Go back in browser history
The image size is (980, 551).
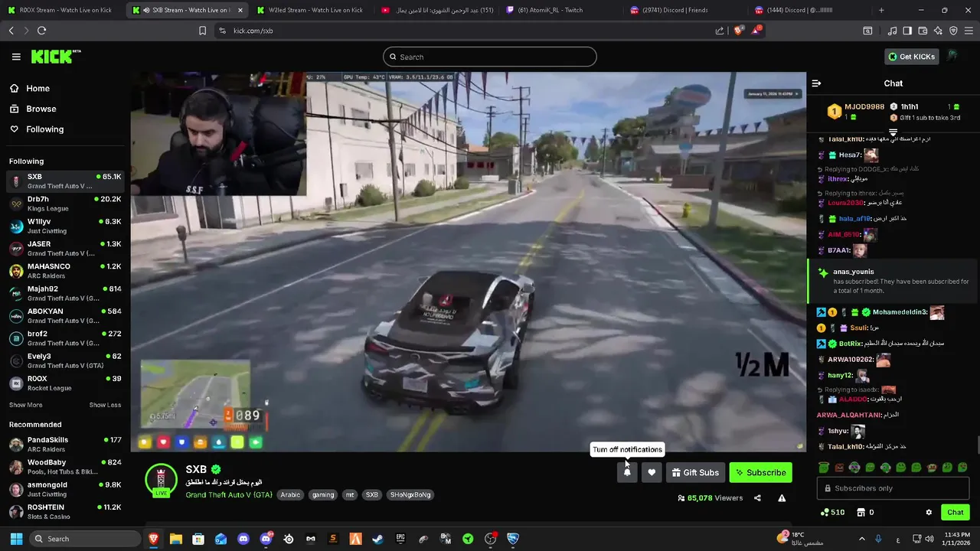tap(11, 31)
